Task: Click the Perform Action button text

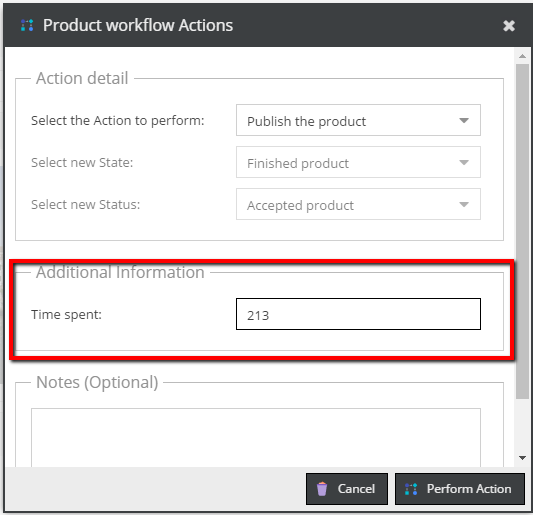Action: pos(469,489)
